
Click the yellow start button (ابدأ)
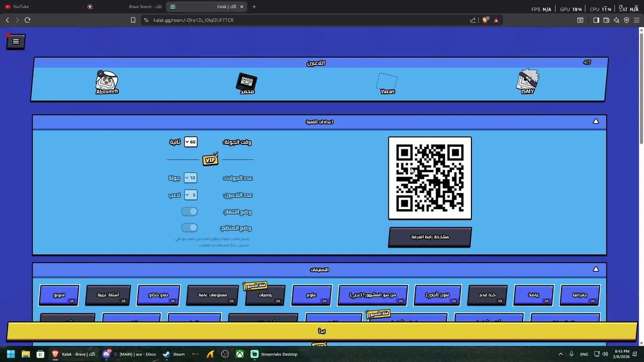click(x=322, y=331)
